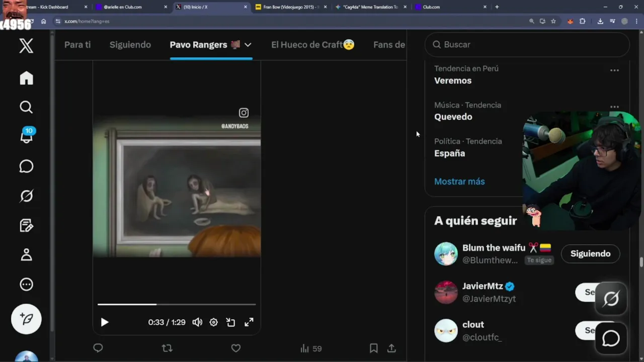Open browser extensions puzzle icon

[583, 21]
